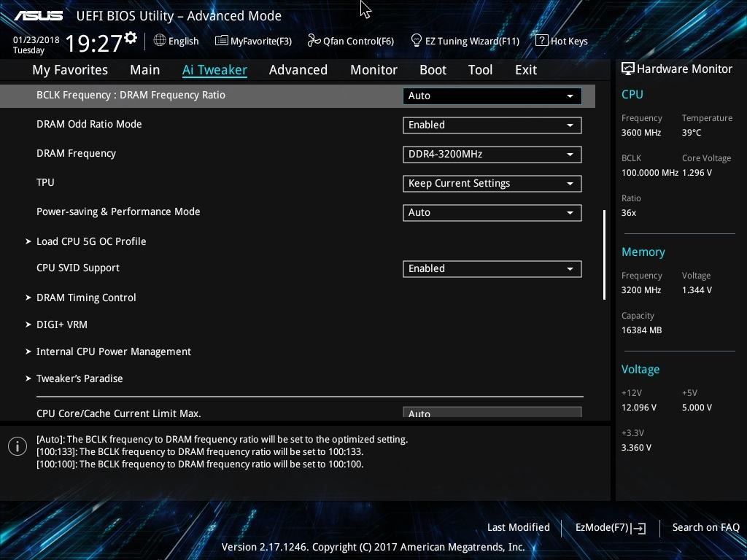Open Power-saving & Performance Mode dropdown
Image resolution: width=747 pixels, height=560 pixels.
(x=492, y=212)
